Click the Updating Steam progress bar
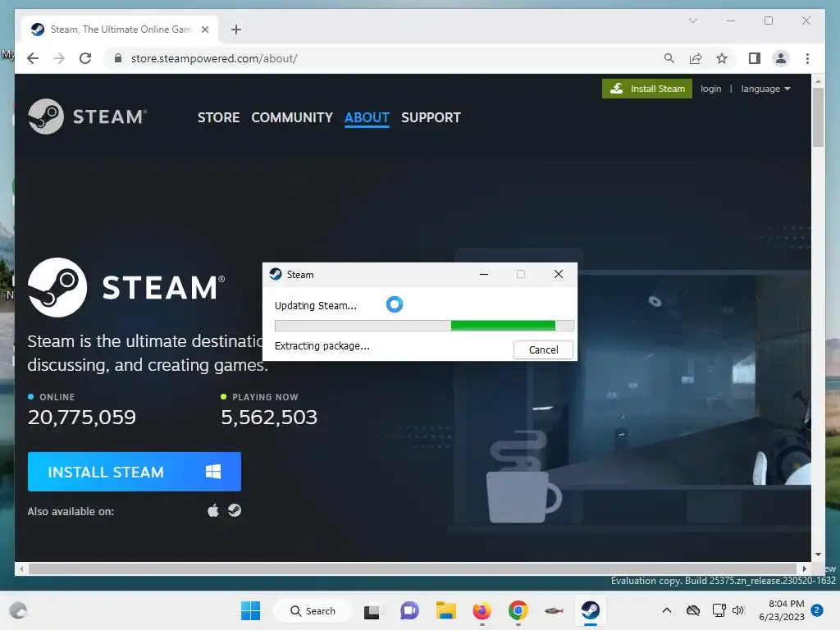840x630 pixels. (424, 325)
